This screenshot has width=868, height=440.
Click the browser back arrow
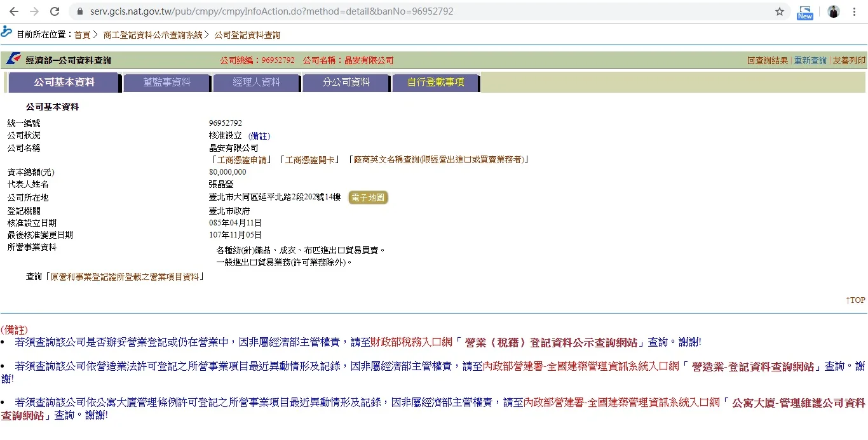[x=13, y=11]
